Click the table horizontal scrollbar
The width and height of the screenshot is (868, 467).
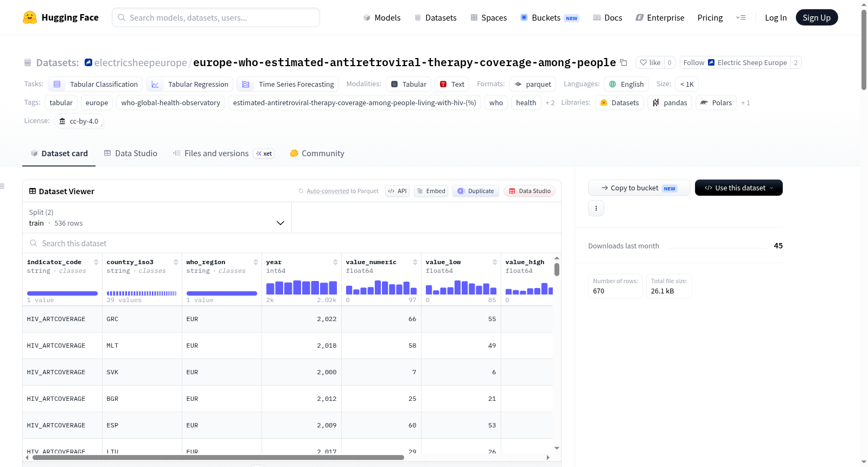[218, 458]
